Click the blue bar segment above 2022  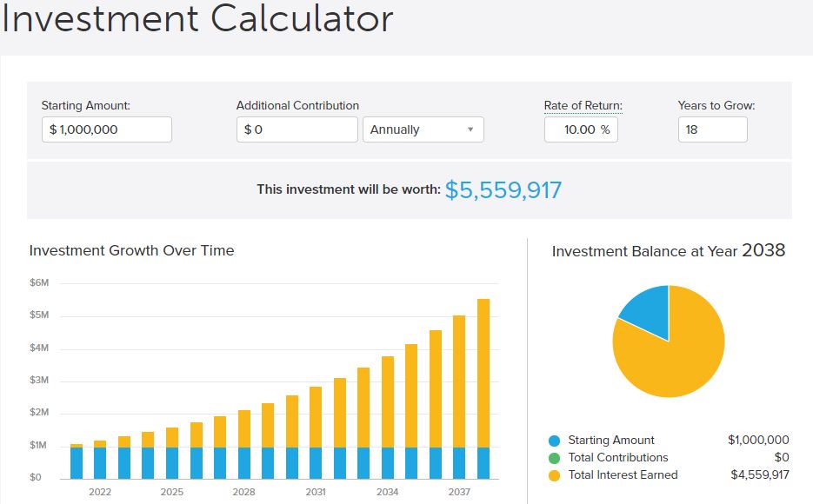100,462
